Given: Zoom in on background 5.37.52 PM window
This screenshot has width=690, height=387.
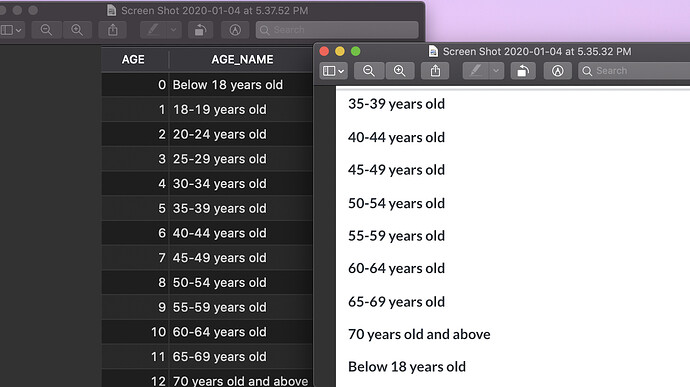Looking at the screenshot, I should coord(77,30).
